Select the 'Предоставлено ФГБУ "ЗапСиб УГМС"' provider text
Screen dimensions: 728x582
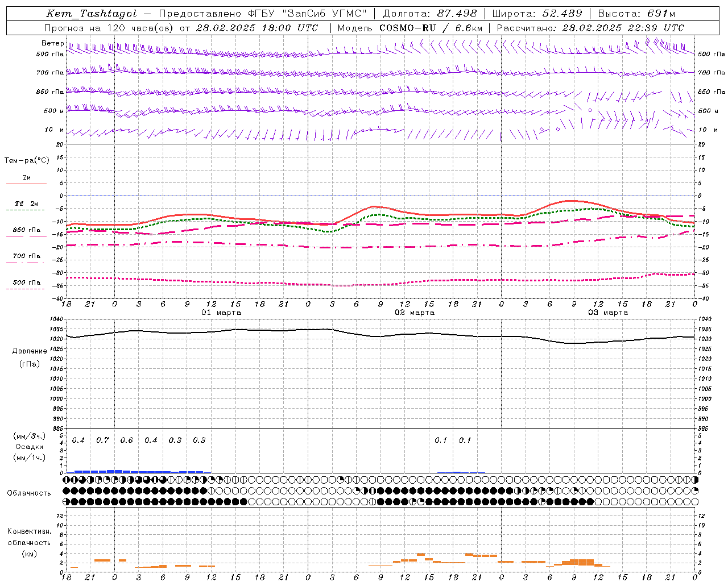(263, 14)
